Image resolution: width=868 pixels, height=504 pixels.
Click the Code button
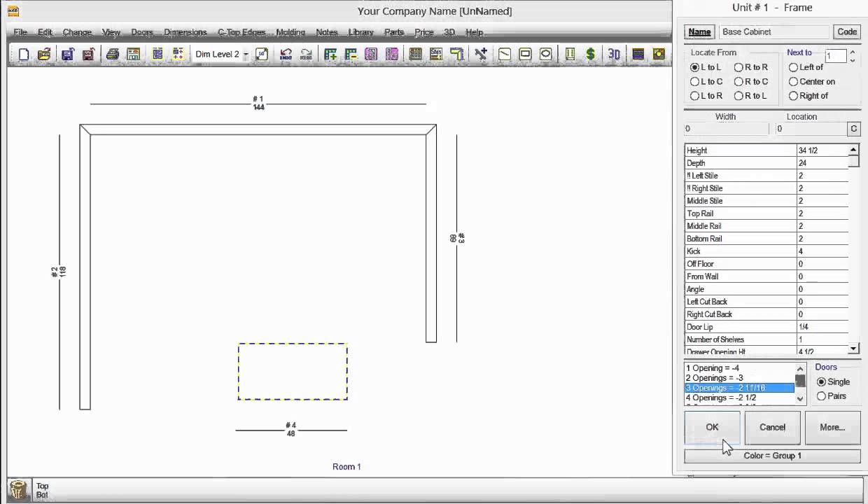847,31
